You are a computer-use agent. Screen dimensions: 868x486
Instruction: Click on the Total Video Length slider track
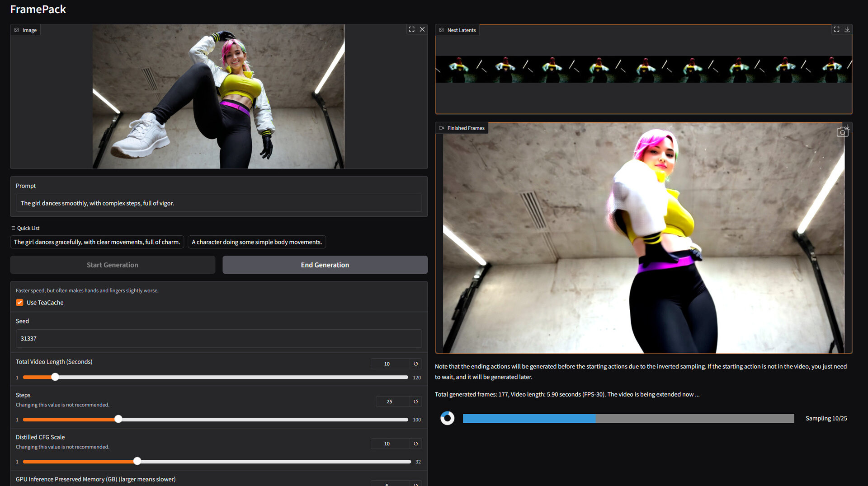(226, 377)
